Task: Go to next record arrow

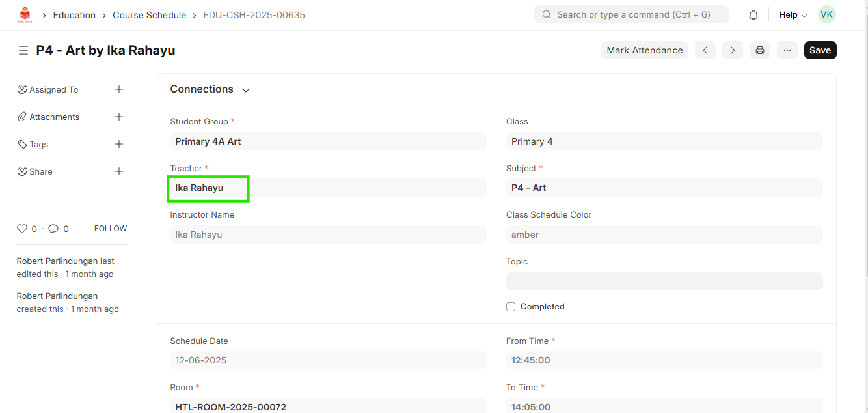Action: pyautogui.click(x=732, y=50)
